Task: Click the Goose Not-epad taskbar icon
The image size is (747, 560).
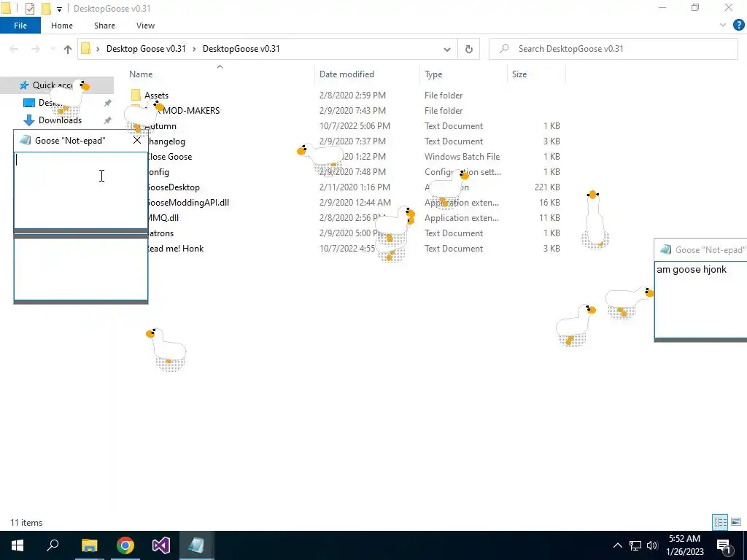Action: click(197, 545)
